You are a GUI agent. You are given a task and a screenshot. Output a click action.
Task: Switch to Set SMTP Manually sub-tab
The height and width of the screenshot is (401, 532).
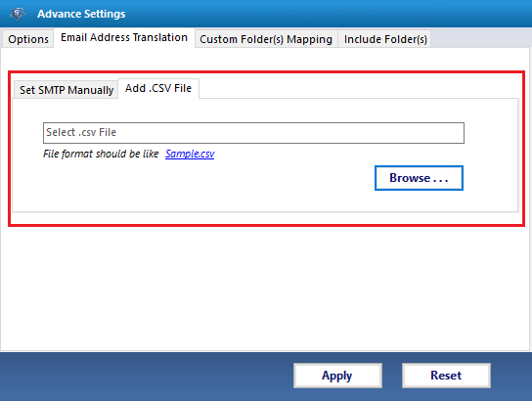pyautogui.click(x=66, y=90)
